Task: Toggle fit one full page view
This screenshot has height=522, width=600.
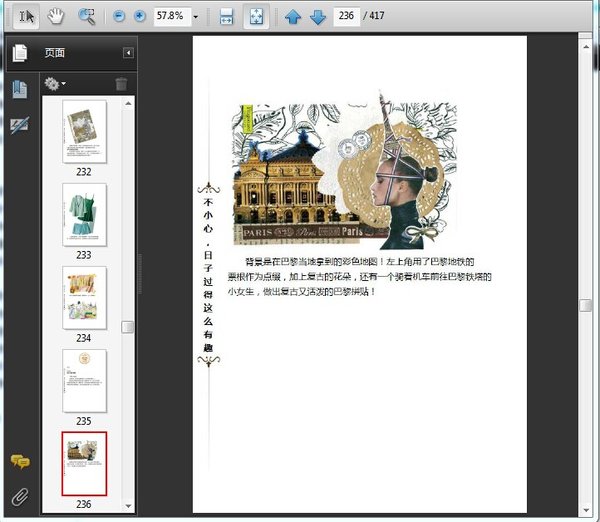Action: coord(255,17)
